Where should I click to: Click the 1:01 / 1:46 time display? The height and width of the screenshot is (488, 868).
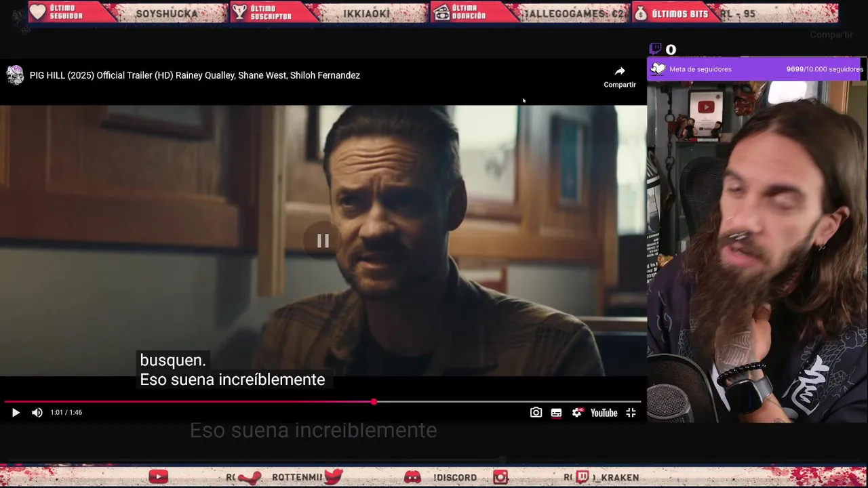(66, 413)
